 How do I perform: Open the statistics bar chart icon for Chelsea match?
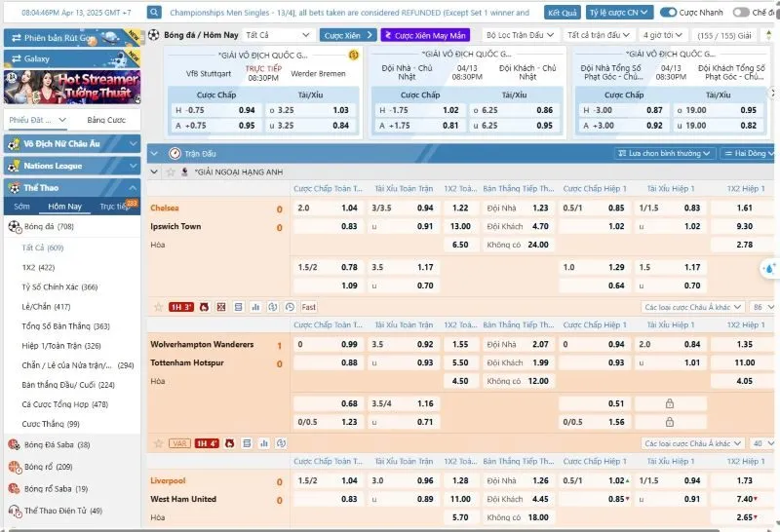[255, 307]
